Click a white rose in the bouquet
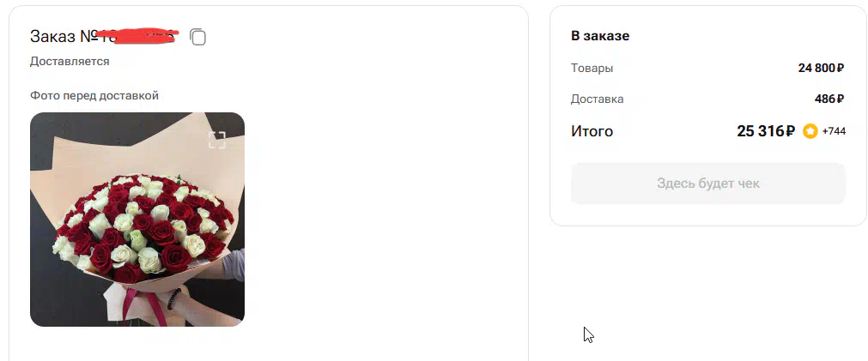The width and height of the screenshot is (868, 361). pos(123,256)
